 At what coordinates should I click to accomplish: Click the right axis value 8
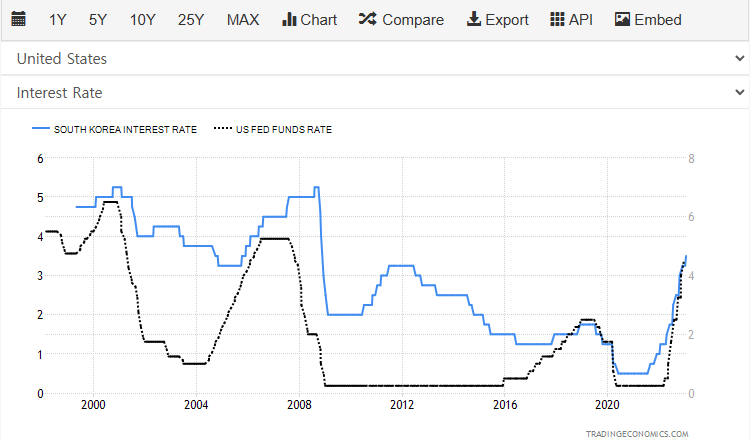691,158
